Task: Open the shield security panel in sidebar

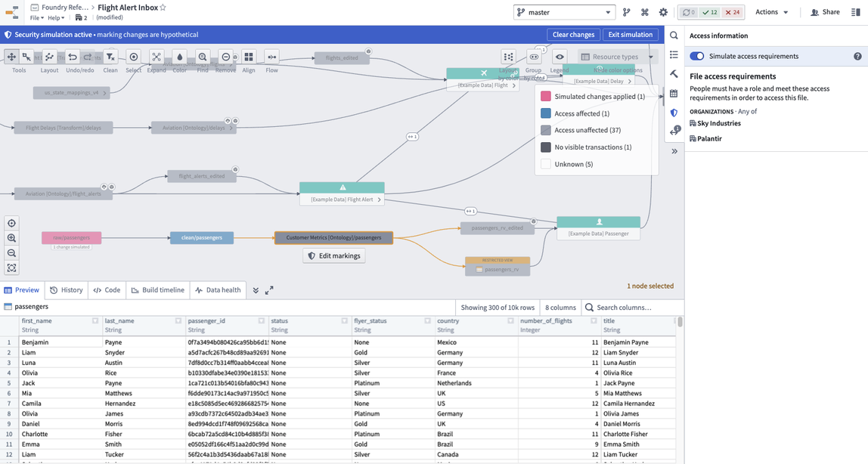Action: point(674,113)
